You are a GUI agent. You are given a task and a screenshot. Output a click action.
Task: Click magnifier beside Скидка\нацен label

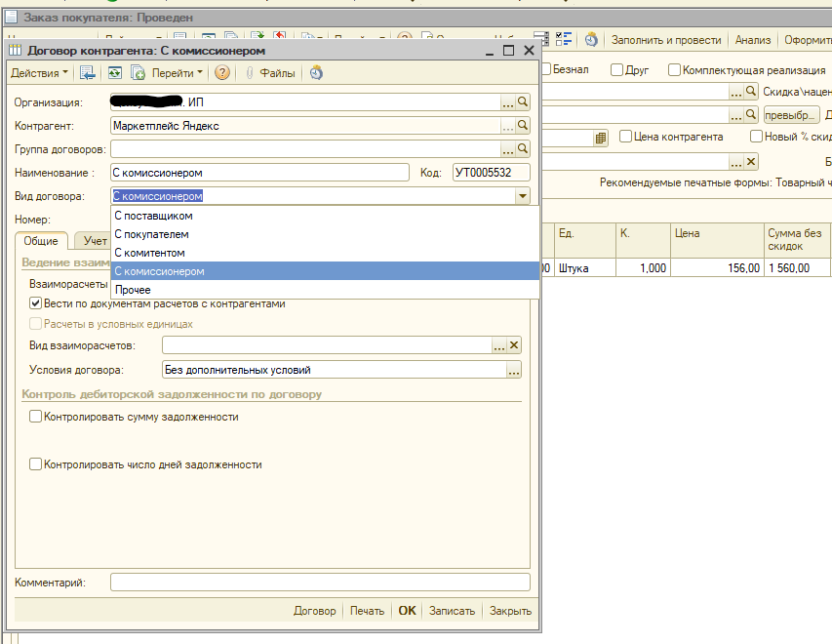(x=751, y=92)
